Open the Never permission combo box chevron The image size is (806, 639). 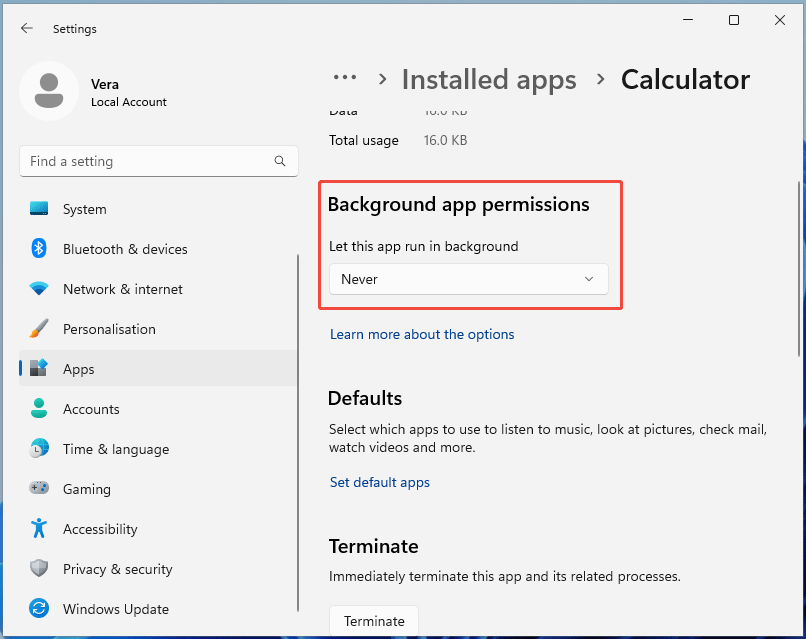tap(589, 279)
